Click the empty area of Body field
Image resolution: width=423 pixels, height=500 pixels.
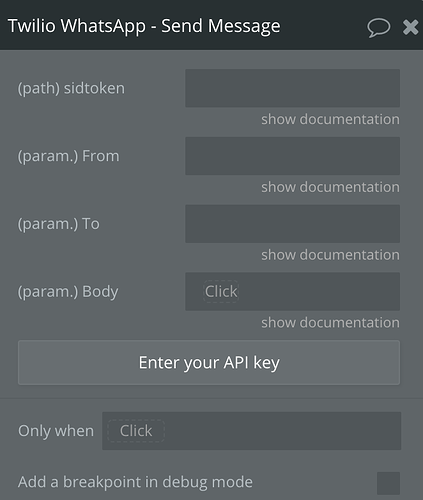point(318,291)
